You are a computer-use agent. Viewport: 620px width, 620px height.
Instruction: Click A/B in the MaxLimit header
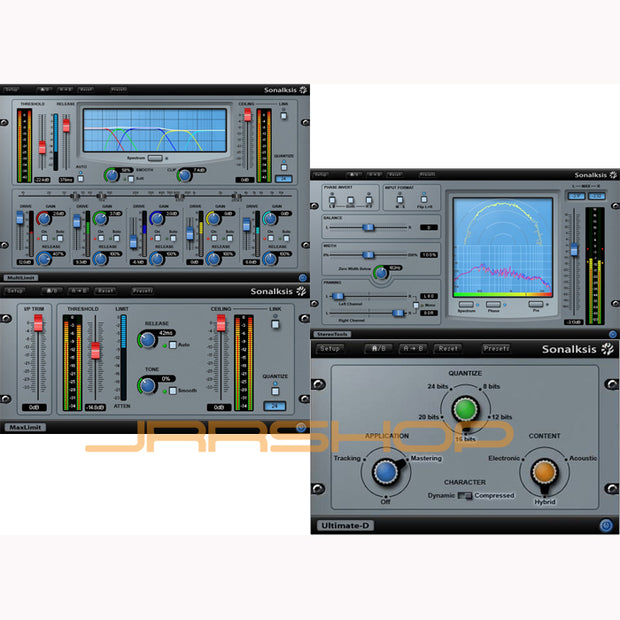(52, 291)
